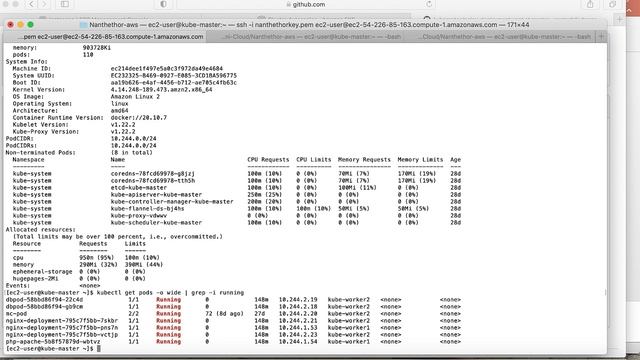
Task: Click pod nginx-deployment-795c7f5bb-pns7n
Action: tap(62, 327)
